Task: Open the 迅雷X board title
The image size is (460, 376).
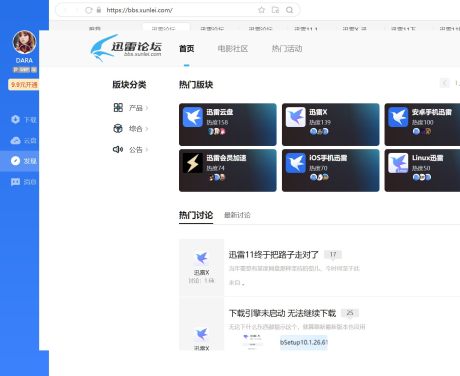Action: point(318,112)
